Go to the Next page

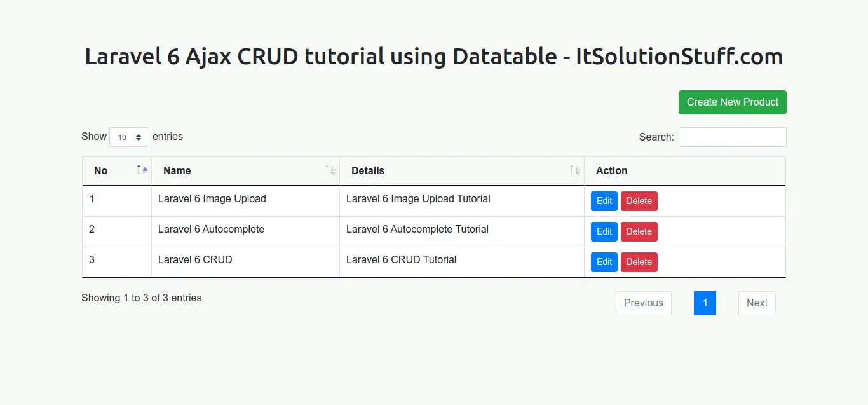756,303
